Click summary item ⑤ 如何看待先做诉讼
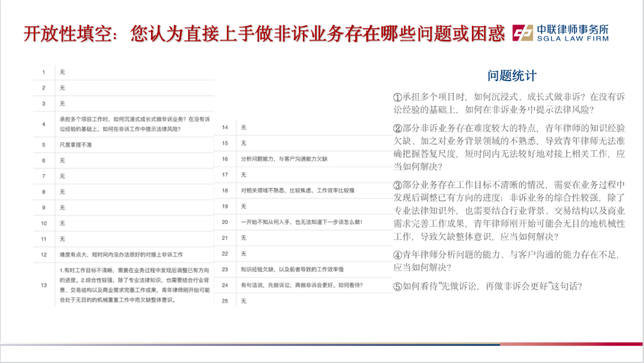This screenshot has height=363, width=644. coord(488,286)
